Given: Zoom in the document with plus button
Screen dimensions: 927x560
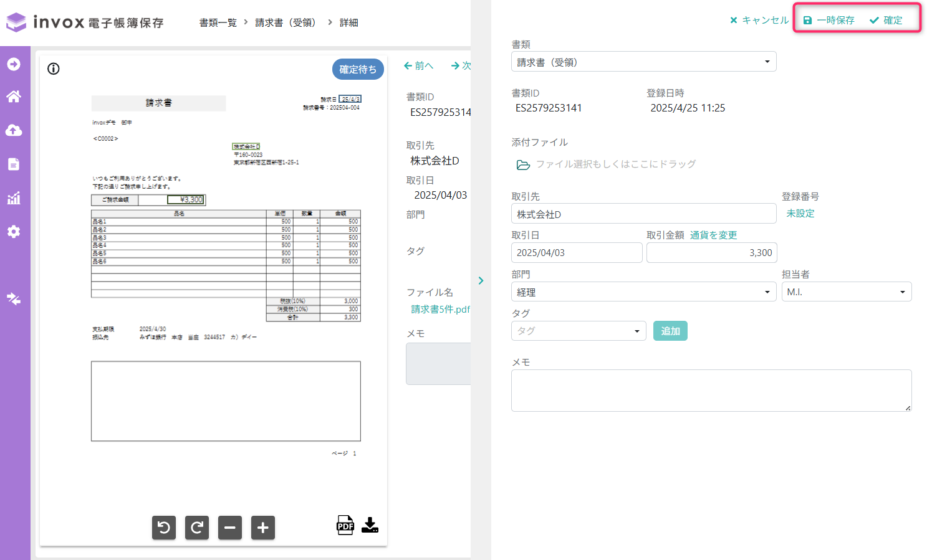Looking at the screenshot, I should point(263,528).
